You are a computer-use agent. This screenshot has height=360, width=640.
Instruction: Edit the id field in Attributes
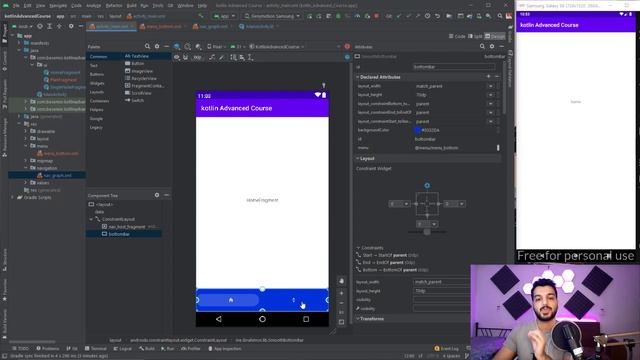tap(454, 67)
